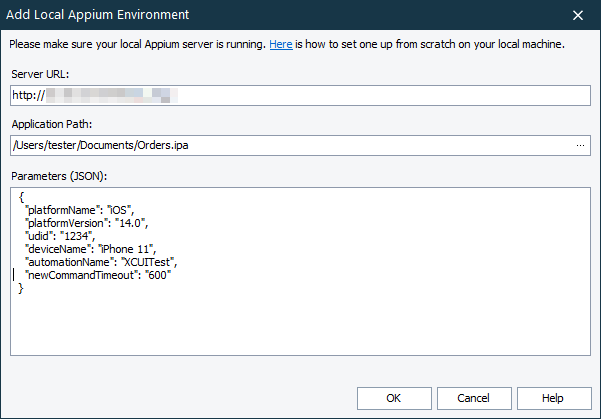Open Help for this dialog
The image size is (601, 419).
[x=553, y=398]
